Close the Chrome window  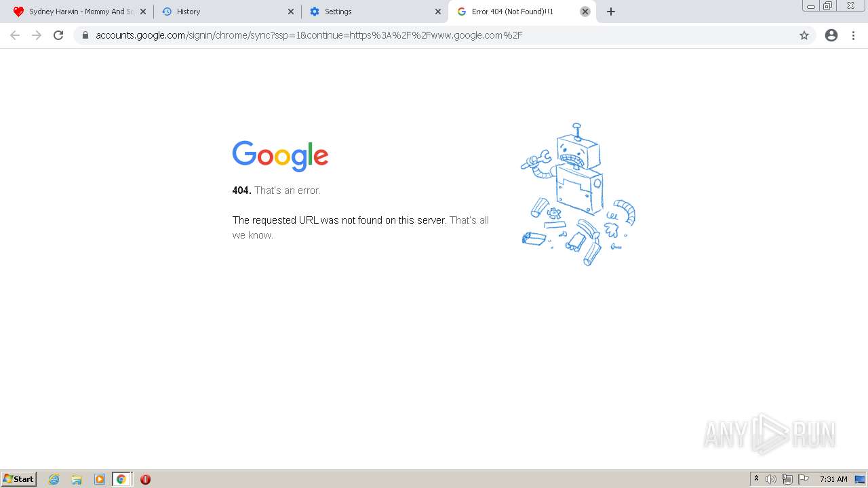click(850, 5)
